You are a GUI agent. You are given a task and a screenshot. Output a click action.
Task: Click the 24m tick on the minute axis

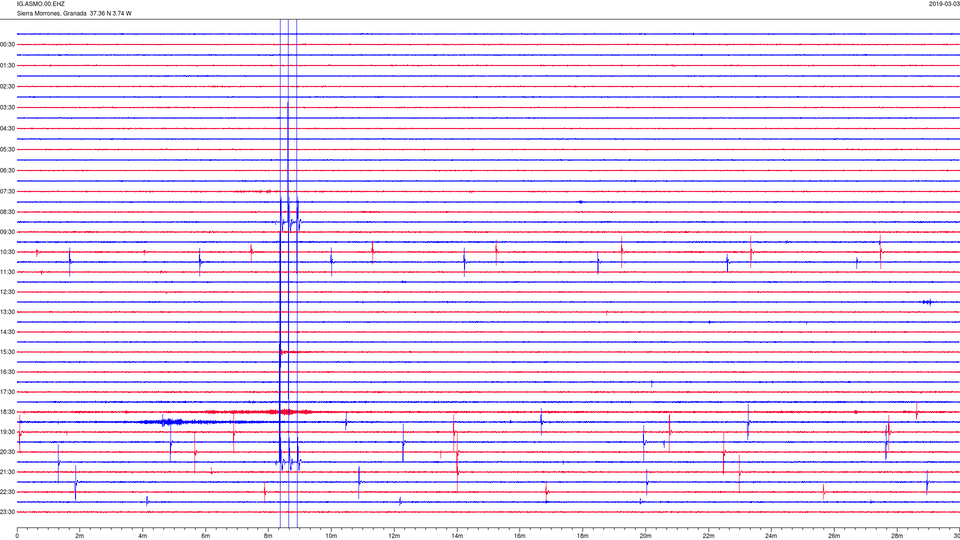pyautogui.click(x=771, y=536)
